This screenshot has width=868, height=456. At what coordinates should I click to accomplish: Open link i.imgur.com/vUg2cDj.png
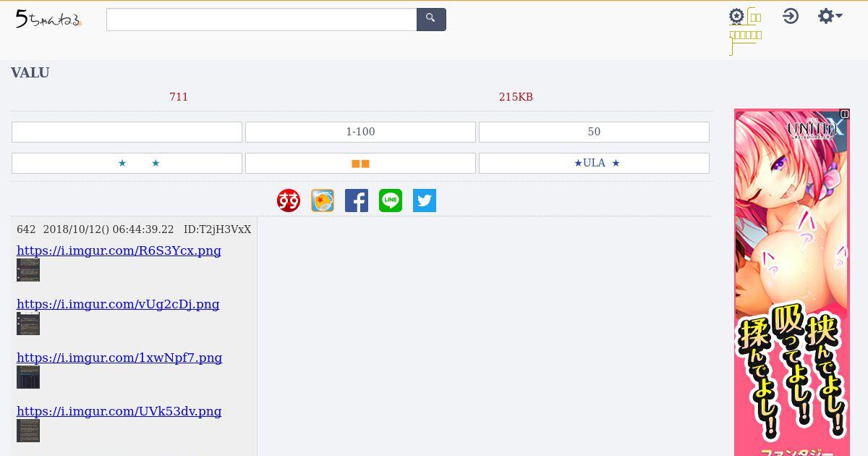[118, 304]
